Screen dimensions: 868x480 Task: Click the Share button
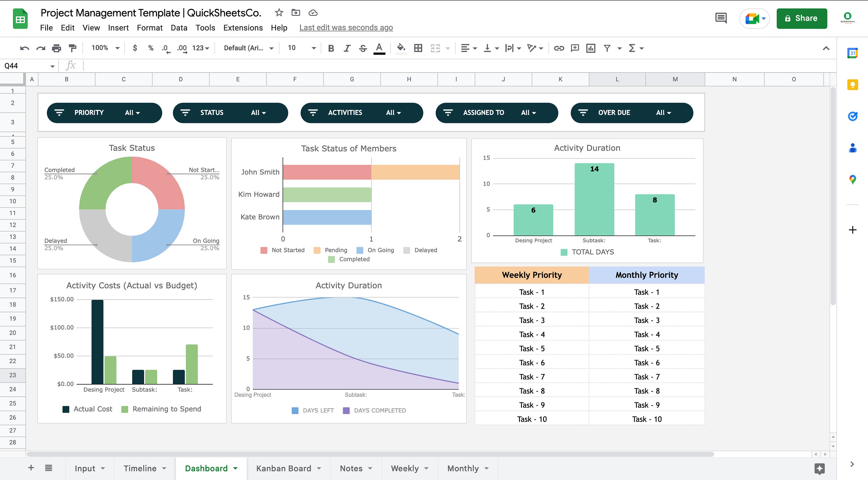click(802, 18)
